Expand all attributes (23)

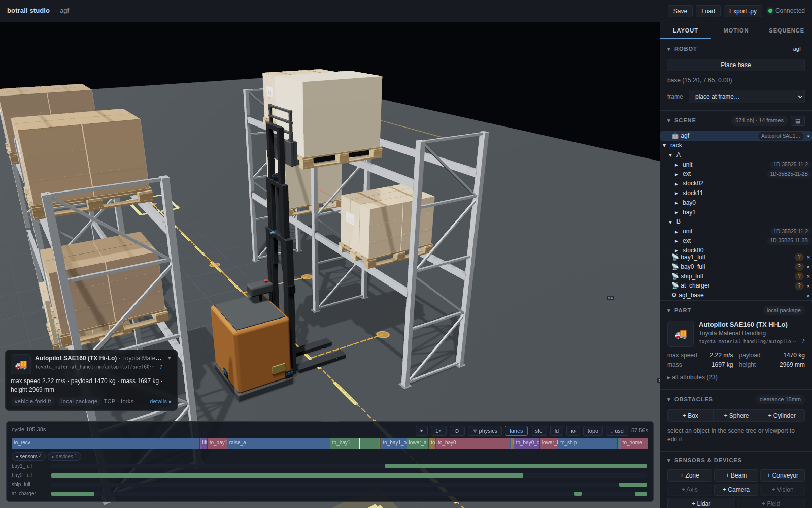[x=692, y=377]
